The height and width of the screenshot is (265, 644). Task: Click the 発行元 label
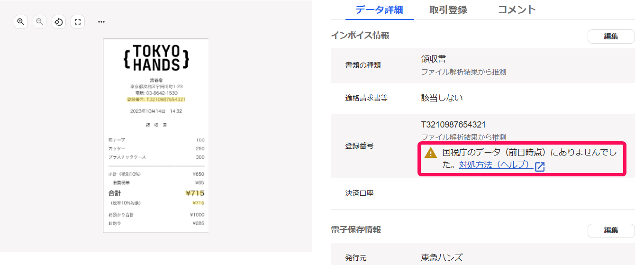(x=356, y=258)
